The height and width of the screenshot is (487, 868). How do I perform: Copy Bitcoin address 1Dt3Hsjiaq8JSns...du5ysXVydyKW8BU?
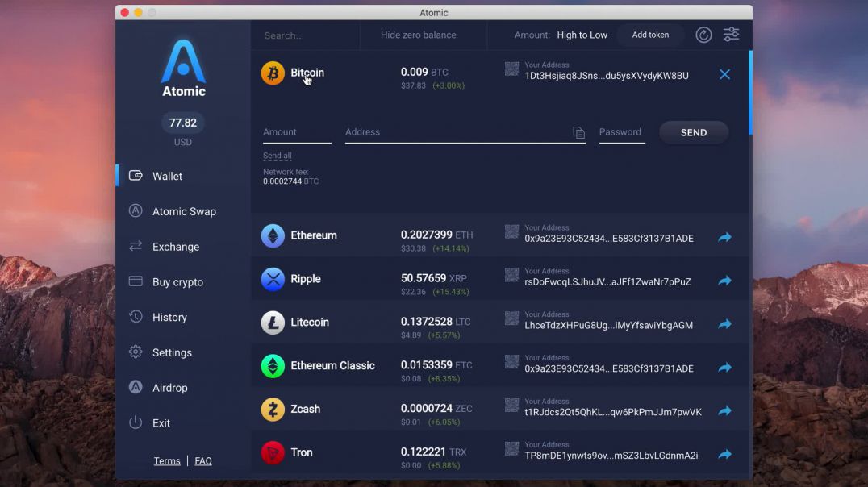(607, 76)
